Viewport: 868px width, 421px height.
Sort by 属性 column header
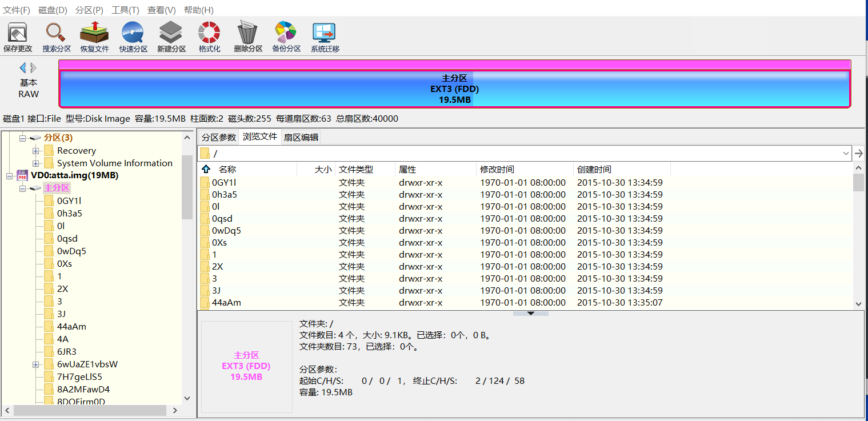pos(435,169)
